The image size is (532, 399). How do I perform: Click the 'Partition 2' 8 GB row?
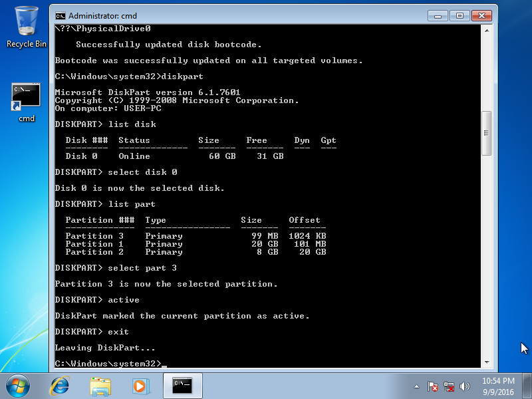(196, 252)
